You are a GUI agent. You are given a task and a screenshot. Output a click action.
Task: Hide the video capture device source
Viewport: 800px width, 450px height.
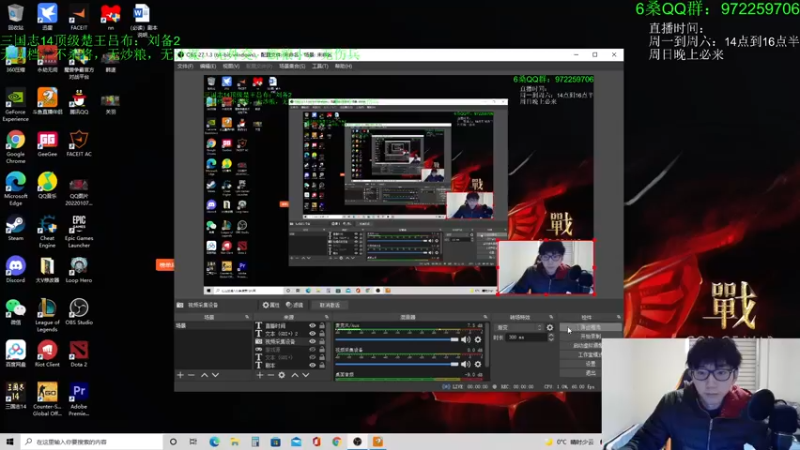pyautogui.click(x=312, y=341)
